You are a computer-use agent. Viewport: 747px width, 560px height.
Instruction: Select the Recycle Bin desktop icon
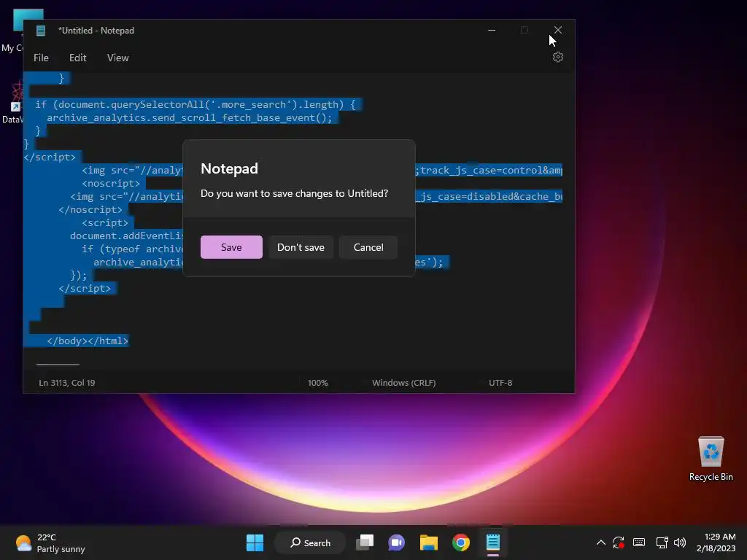click(x=711, y=459)
